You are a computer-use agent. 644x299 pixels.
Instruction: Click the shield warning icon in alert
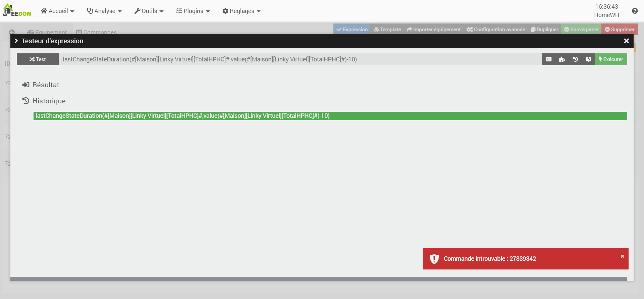(x=434, y=259)
